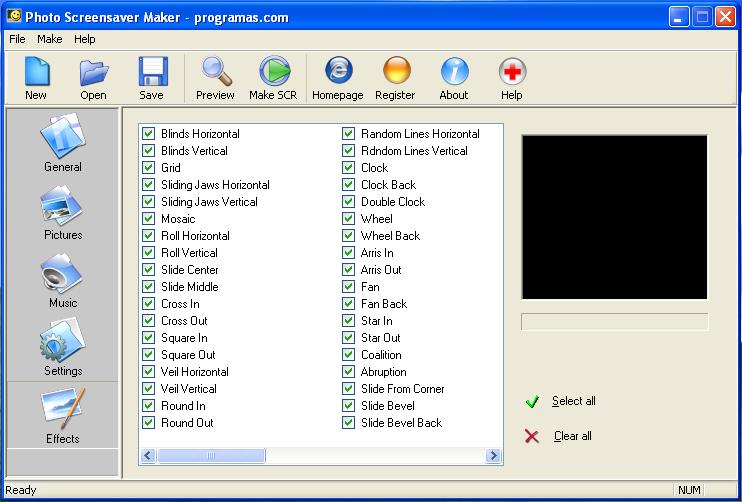Click the progress bar below the preview

pos(614,322)
